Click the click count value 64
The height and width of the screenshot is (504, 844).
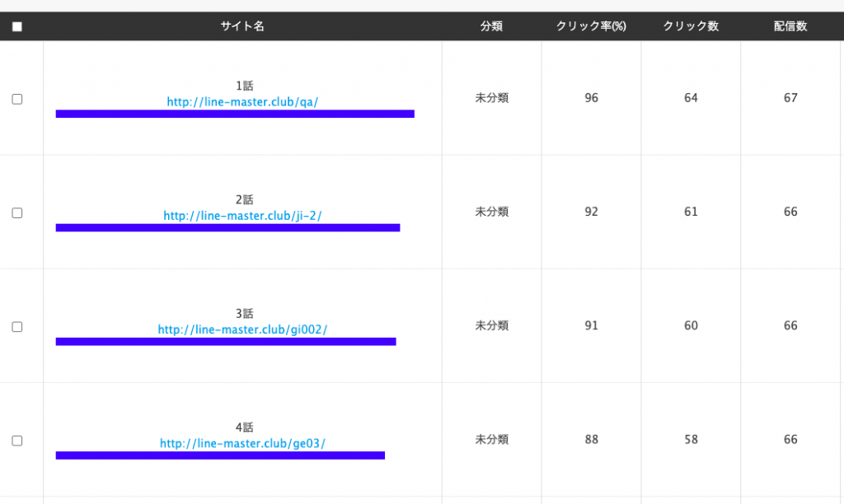pyautogui.click(x=691, y=98)
